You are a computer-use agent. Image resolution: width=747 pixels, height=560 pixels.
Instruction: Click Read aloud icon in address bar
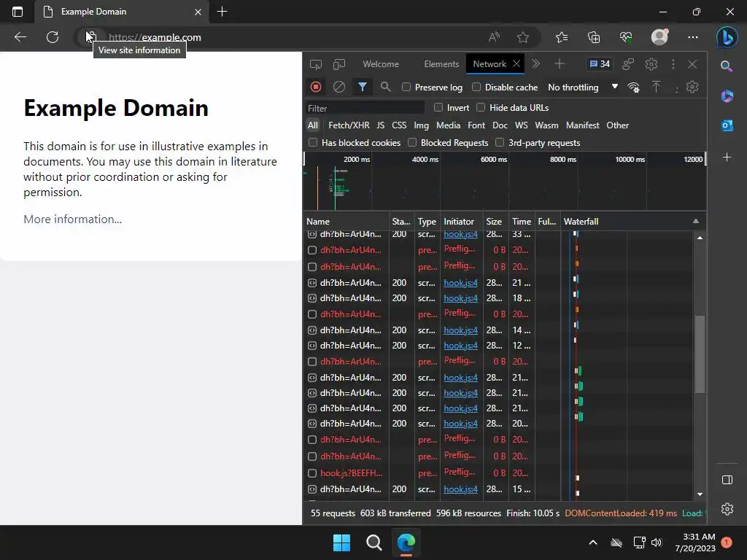coord(494,37)
